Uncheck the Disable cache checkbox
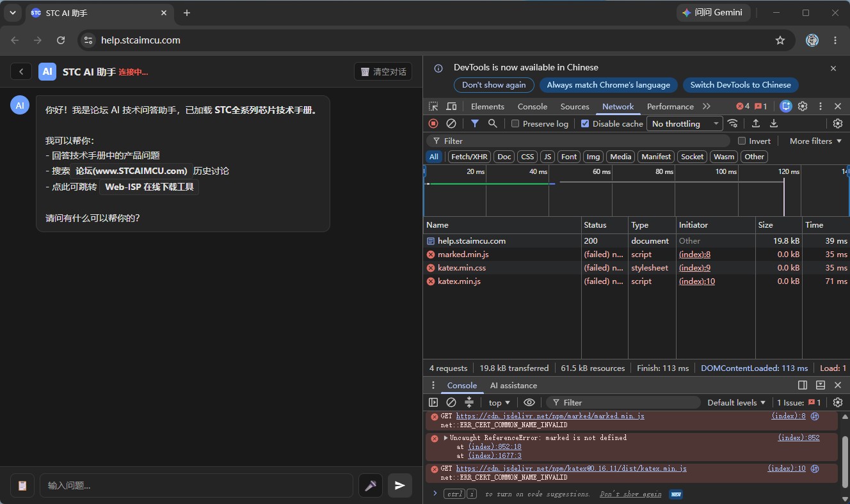This screenshot has width=850, height=504. point(585,123)
